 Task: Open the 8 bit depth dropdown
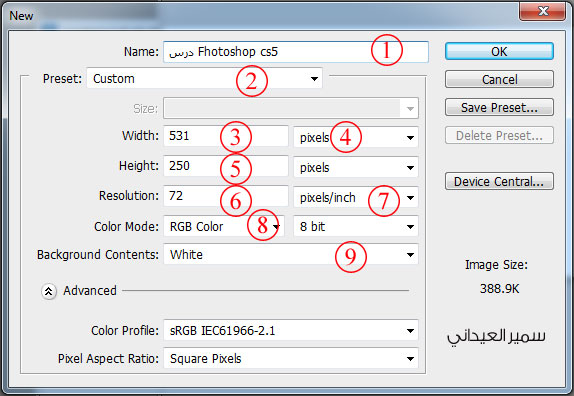[355, 226]
